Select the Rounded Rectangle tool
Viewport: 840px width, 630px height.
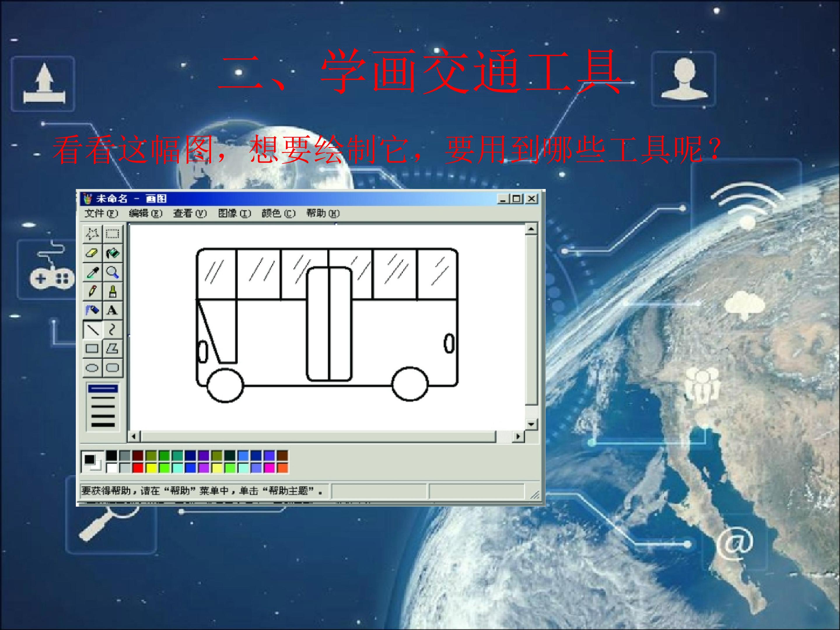(112, 367)
